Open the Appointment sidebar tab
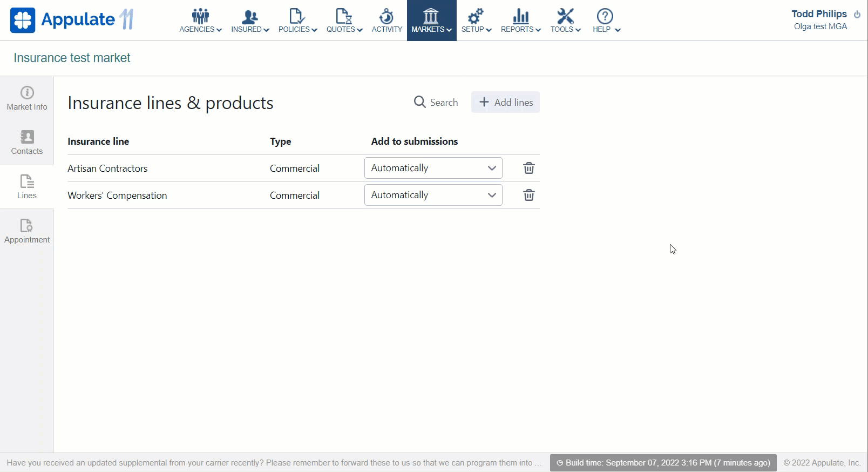Image resolution: width=868 pixels, height=472 pixels. [x=27, y=231]
